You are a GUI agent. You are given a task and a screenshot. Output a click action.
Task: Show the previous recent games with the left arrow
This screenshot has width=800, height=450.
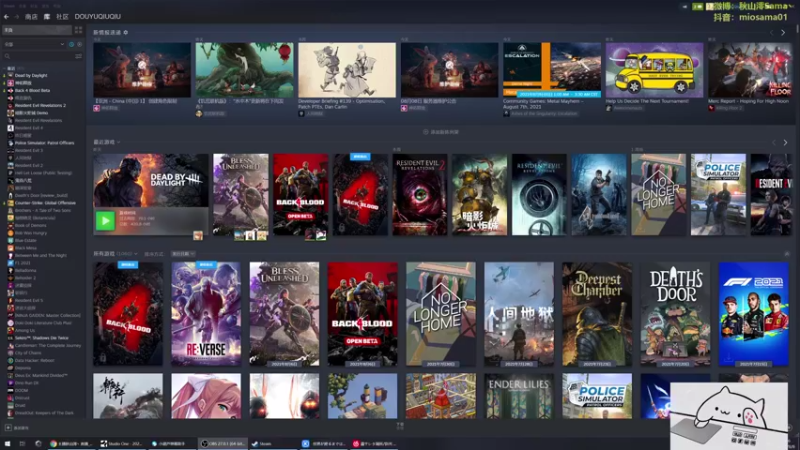click(774, 142)
